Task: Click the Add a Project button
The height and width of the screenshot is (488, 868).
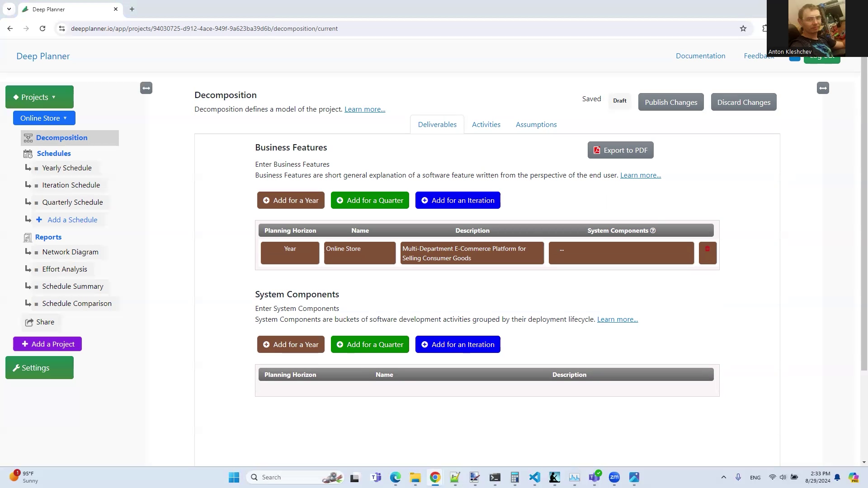Action: (47, 344)
